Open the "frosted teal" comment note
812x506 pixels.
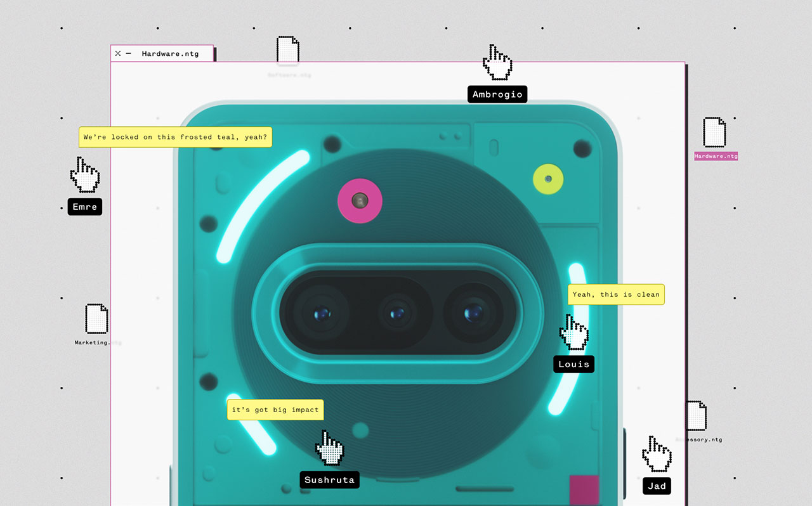tap(175, 137)
